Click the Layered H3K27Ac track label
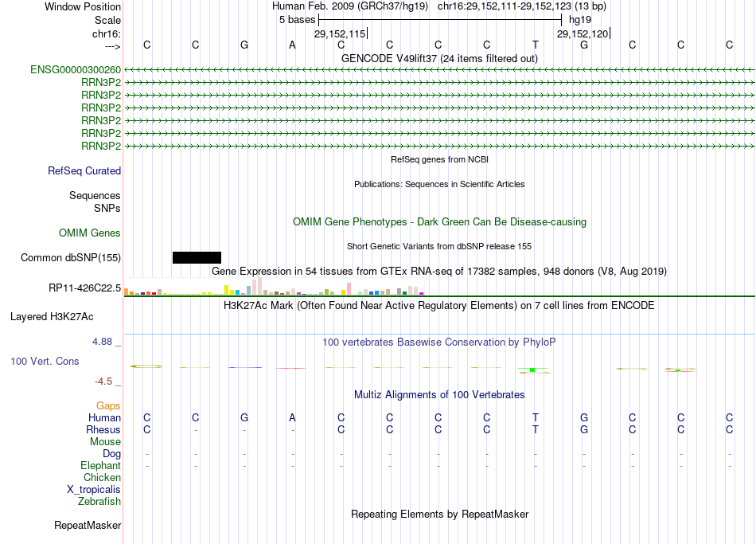 coord(52,317)
